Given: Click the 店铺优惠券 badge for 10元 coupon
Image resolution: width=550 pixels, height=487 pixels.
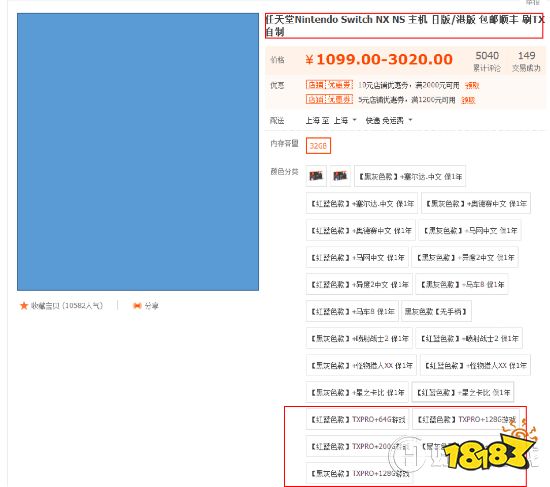Looking at the screenshot, I should (x=329, y=85).
